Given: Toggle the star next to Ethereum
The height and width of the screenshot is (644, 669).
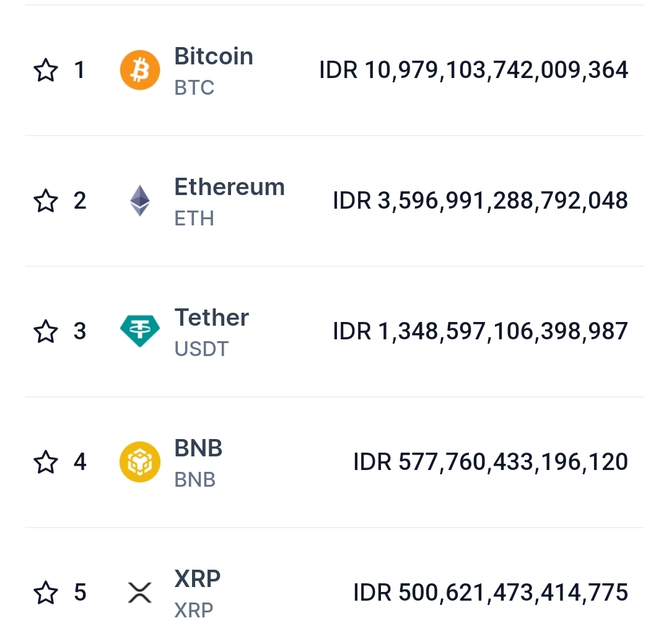Looking at the screenshot, I should pos(45,201).
